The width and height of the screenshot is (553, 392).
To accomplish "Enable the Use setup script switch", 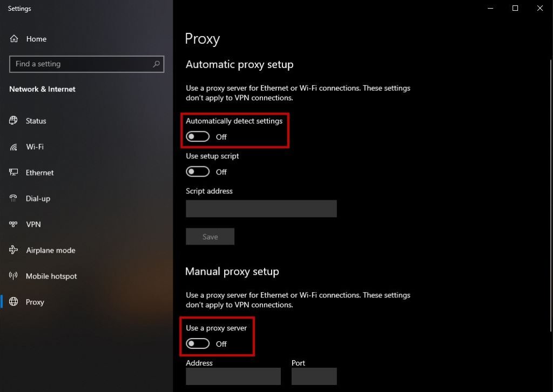I will pyautogui.click(x=198, y=172).
